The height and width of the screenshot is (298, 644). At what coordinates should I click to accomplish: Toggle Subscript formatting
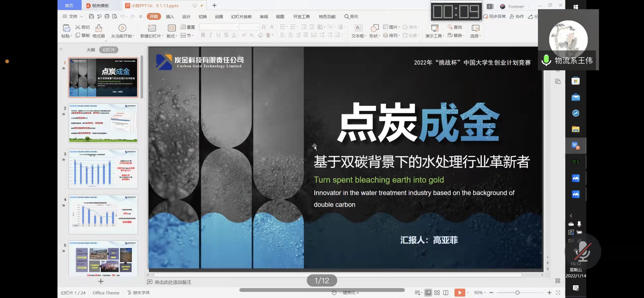[252, 35]
